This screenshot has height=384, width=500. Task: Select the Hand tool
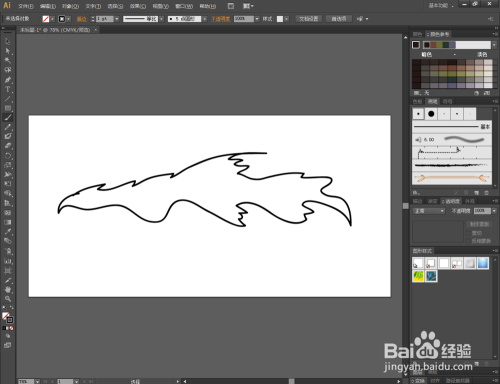click(8, 289)
